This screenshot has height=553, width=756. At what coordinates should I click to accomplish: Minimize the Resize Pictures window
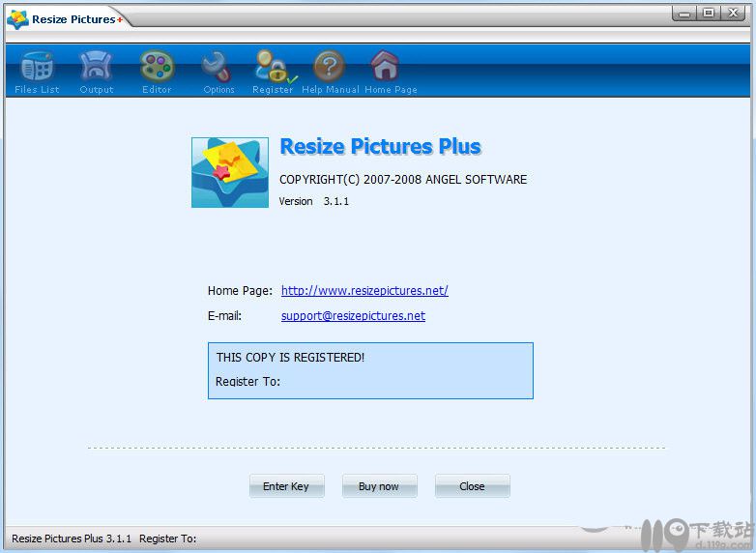(x=684, y=13)
